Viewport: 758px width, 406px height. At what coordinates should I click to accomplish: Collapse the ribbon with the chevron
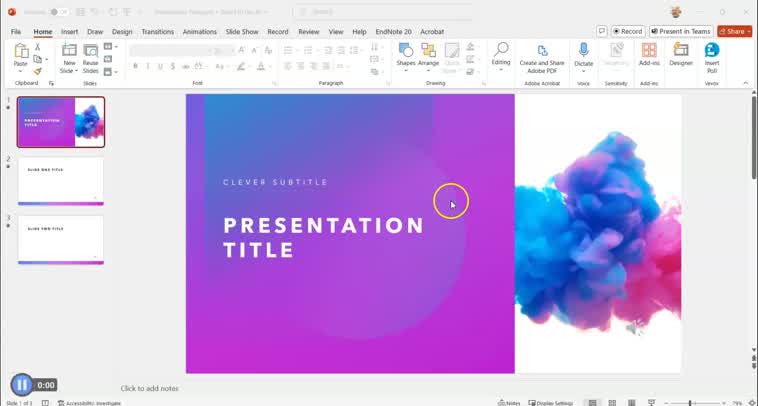coord(745,83)
